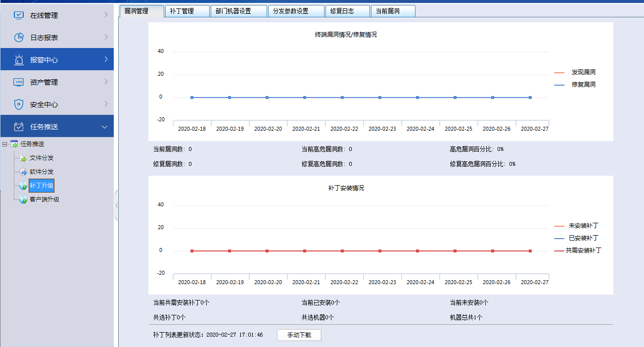Click the 当前漏洞数: 0 statistic
Viewport: 644px width, 347px height.
point(173,149)
